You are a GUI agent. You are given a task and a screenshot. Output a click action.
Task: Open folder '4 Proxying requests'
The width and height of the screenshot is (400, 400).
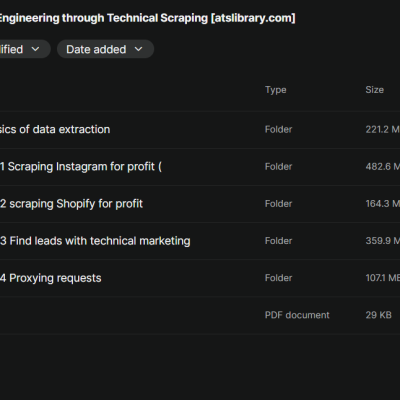pyautogui.click(x=51, y=278)
